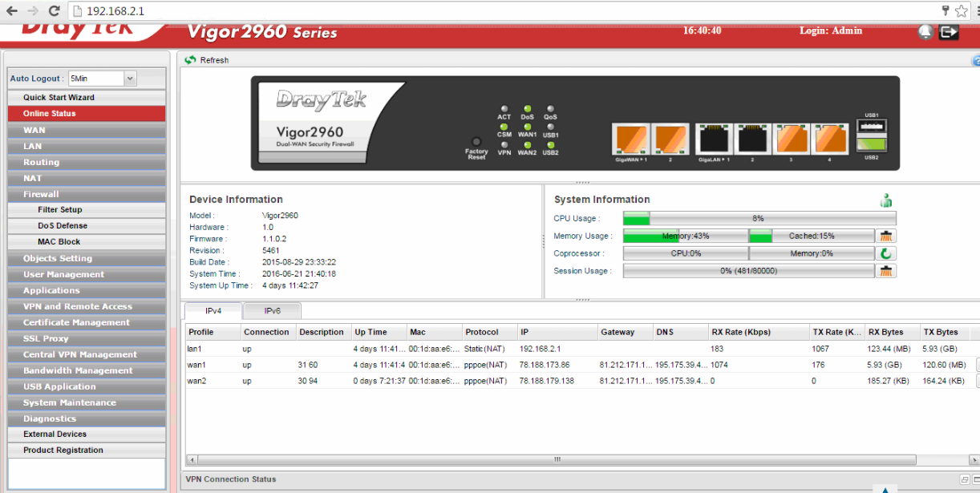The width and height of the screenshot is (980, 493).
Task: Click the coprocessor green refresh icon
Action: coord(886,253)
